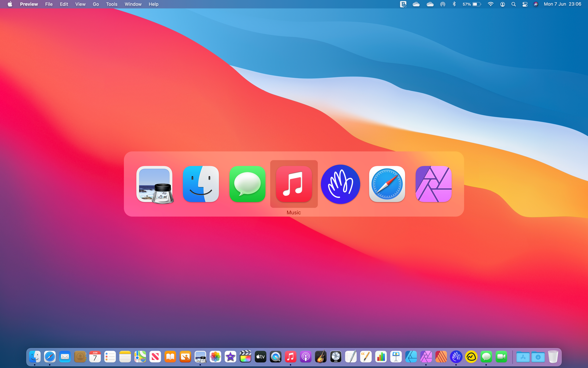Switch to Safari in the app switcher
The height and width of the screenshot is (368, 588).
click(387, 184)
